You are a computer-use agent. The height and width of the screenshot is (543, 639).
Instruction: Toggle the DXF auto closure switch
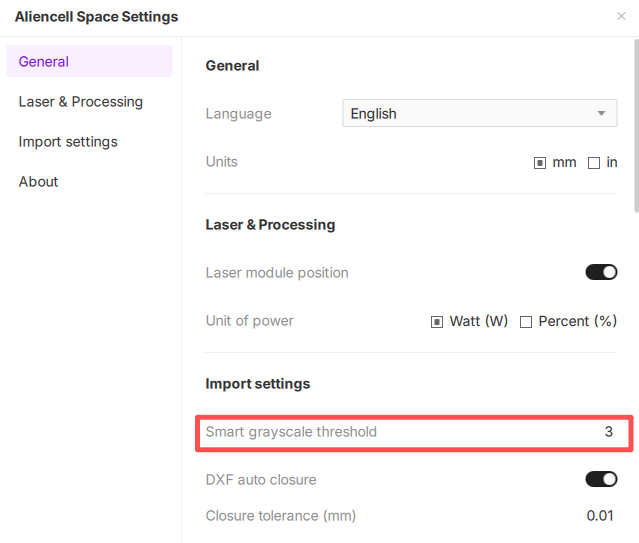601,480
